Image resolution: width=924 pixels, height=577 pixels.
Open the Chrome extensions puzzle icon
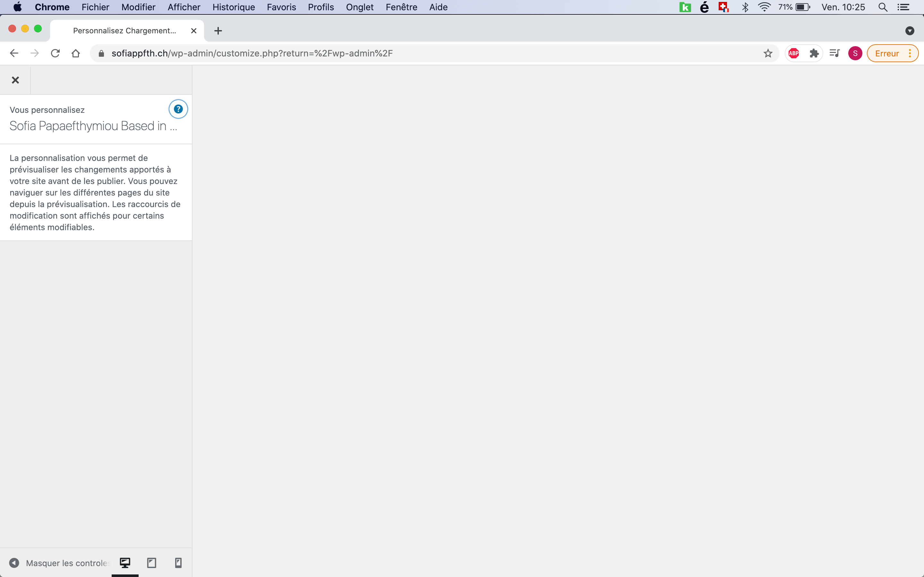814,54
